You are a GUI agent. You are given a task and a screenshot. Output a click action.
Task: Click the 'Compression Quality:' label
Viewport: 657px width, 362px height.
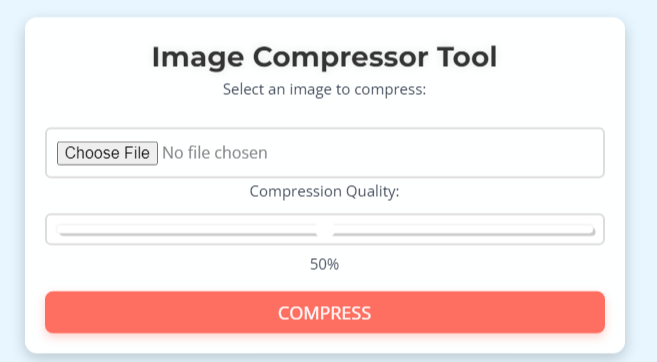pyautogui.click(x=324, y=191)
